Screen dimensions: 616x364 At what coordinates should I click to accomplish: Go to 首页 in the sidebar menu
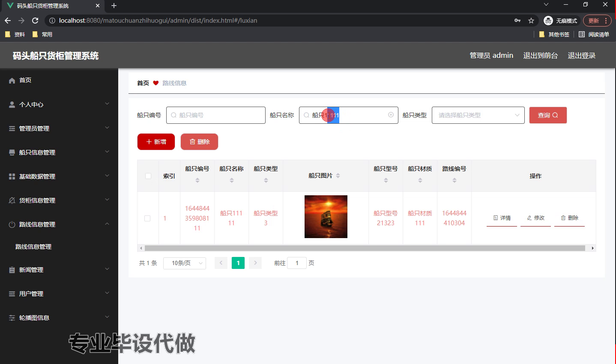[25, 80]
